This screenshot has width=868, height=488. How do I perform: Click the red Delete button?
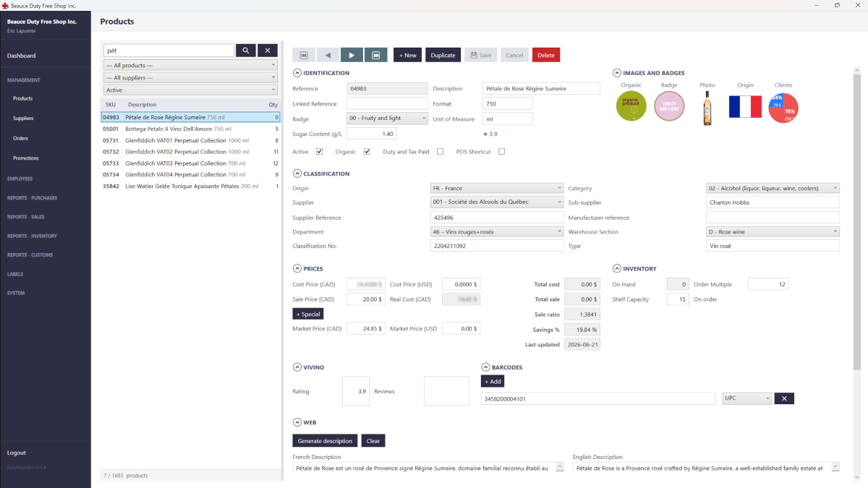coord(546,55)
